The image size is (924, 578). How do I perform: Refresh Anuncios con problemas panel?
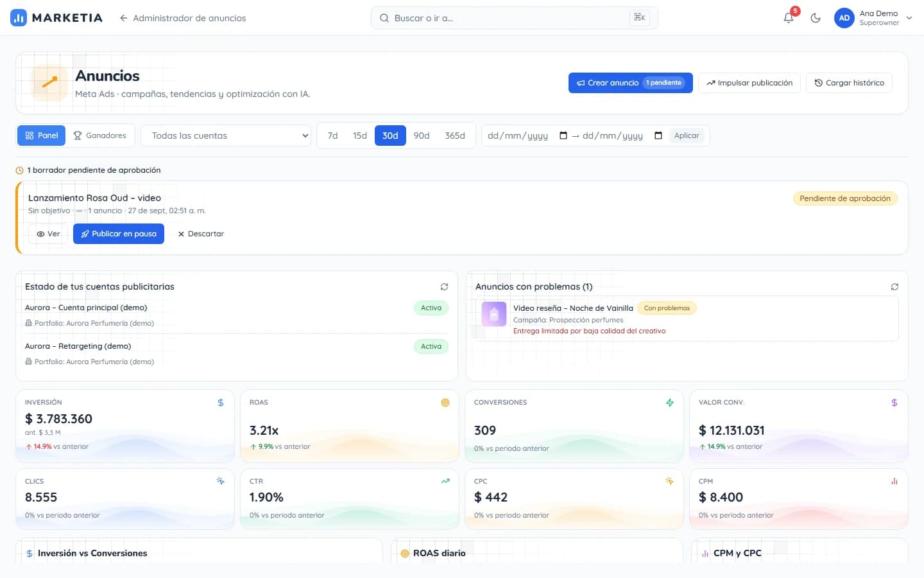(894, 286)
